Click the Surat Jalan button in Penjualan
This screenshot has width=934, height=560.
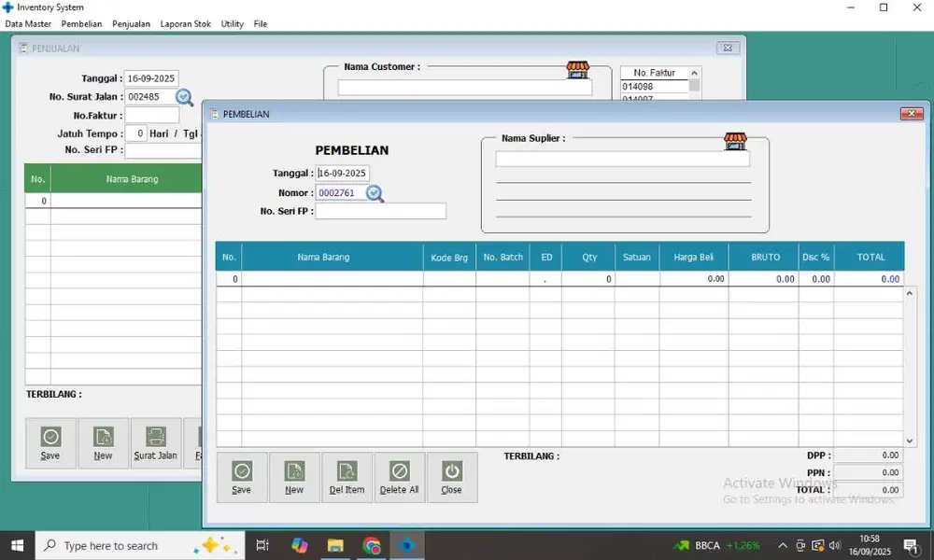tap(156, 442)
